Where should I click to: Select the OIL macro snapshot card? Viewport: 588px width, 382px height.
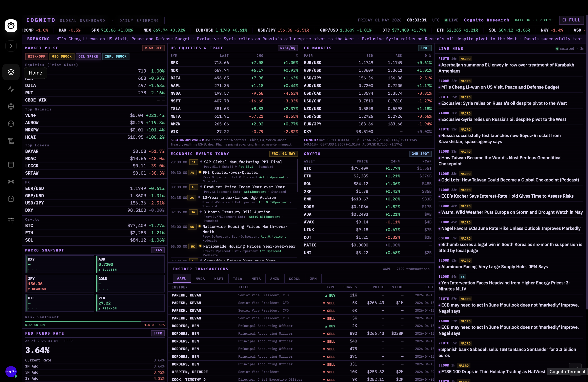pos(60,303)
